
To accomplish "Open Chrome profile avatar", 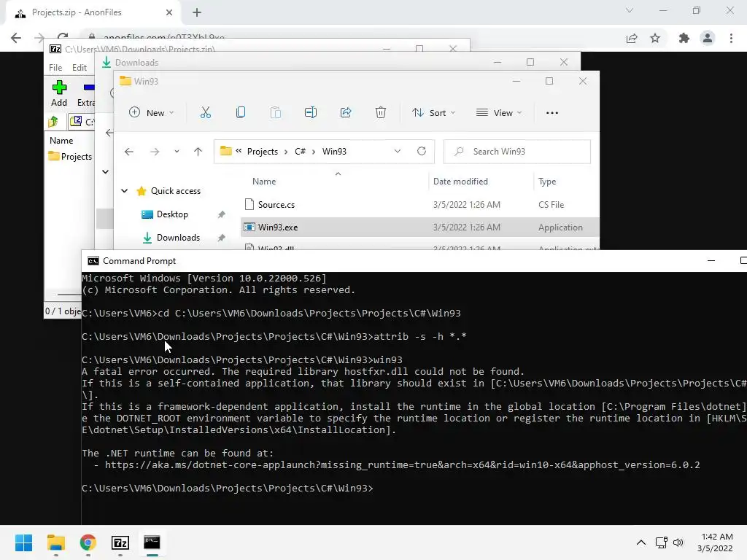I will [x=708, y=38].
